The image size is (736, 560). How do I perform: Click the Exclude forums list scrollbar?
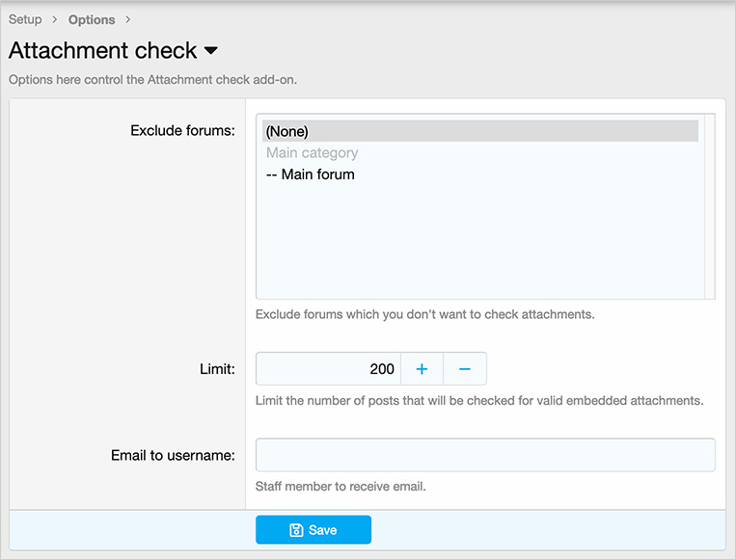tap(710, 206)
